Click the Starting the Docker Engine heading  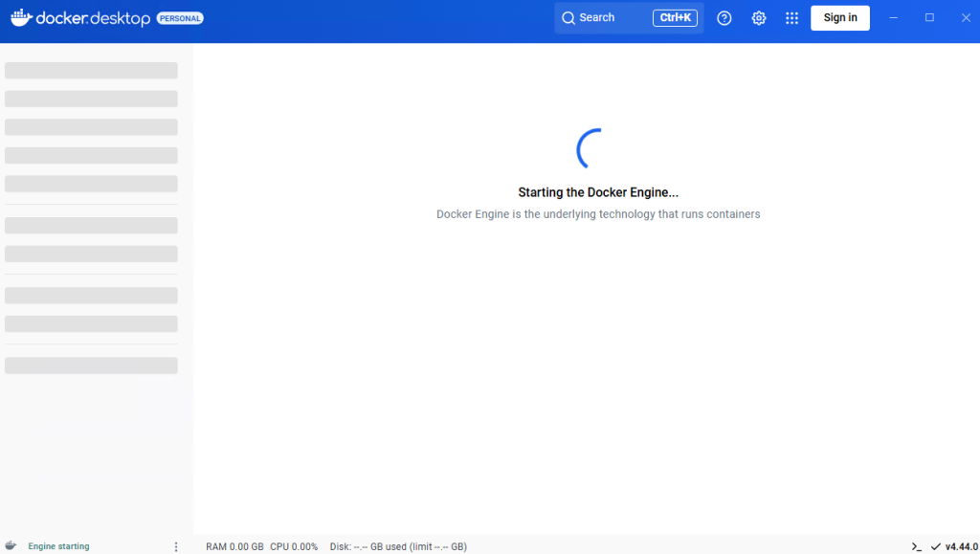point(598,192)
